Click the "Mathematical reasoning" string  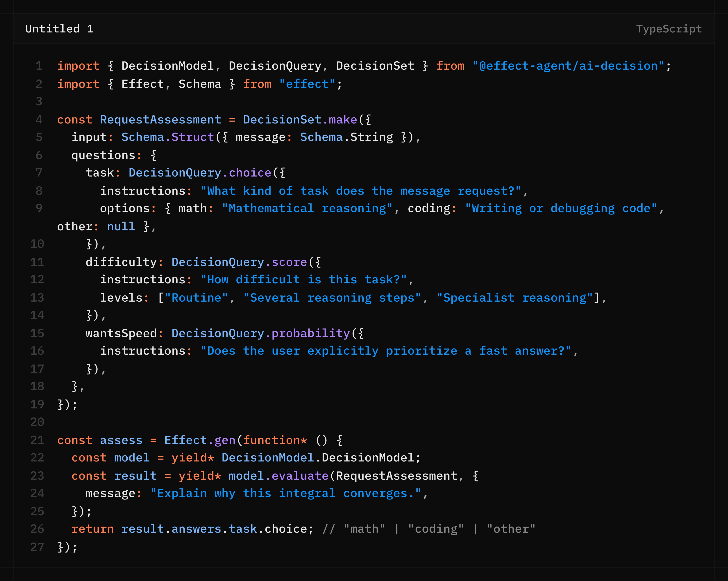point(307,208)
